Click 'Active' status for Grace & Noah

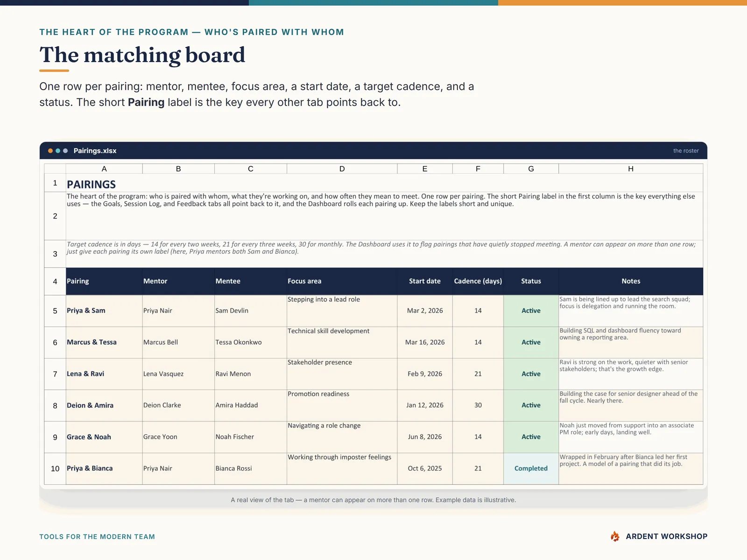click(531, 437)
